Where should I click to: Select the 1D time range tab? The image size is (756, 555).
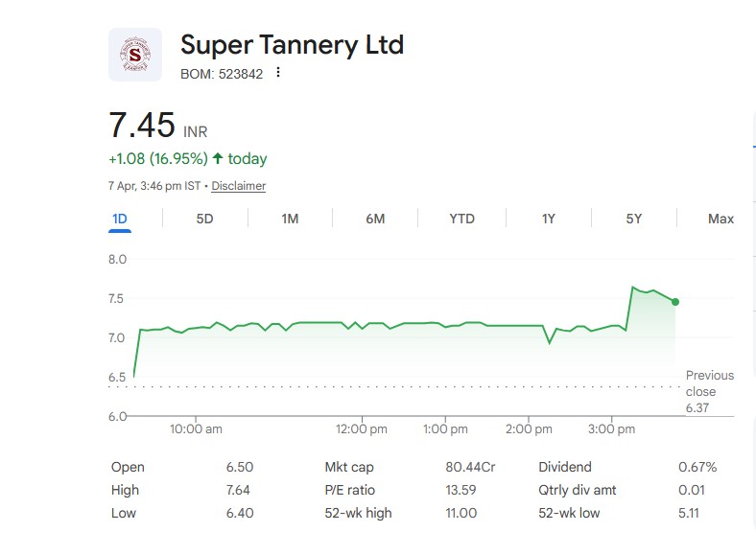[x=120, y=219]
